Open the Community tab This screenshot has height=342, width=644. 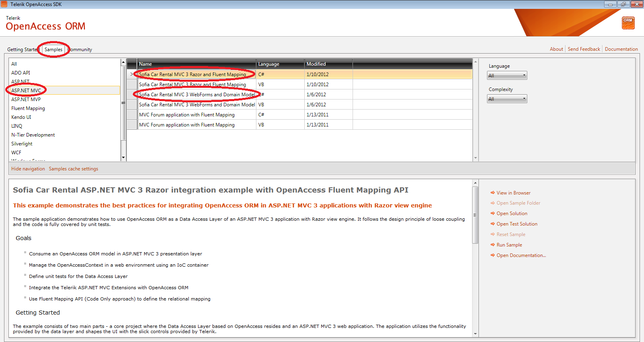tap(80, 50)
